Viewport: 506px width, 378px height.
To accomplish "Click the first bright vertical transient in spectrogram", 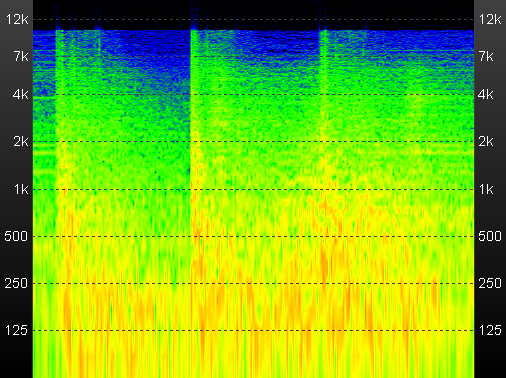I will tap(60, 133).
